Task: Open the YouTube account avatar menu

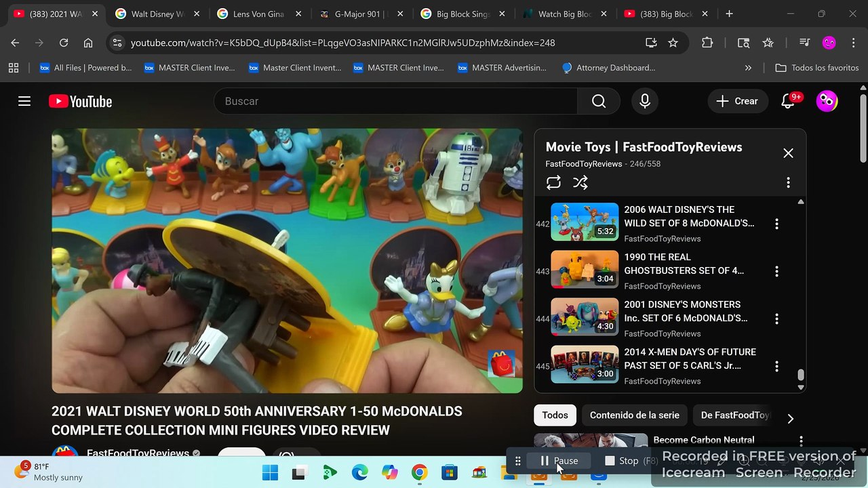Action: pyautogui.click(x=827, y=101)
